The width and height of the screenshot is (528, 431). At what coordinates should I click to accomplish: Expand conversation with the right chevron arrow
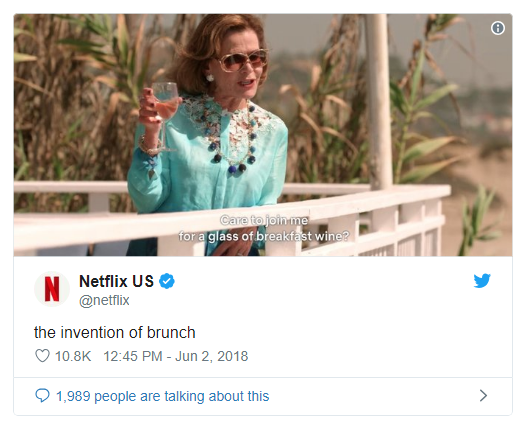point(483,396)
